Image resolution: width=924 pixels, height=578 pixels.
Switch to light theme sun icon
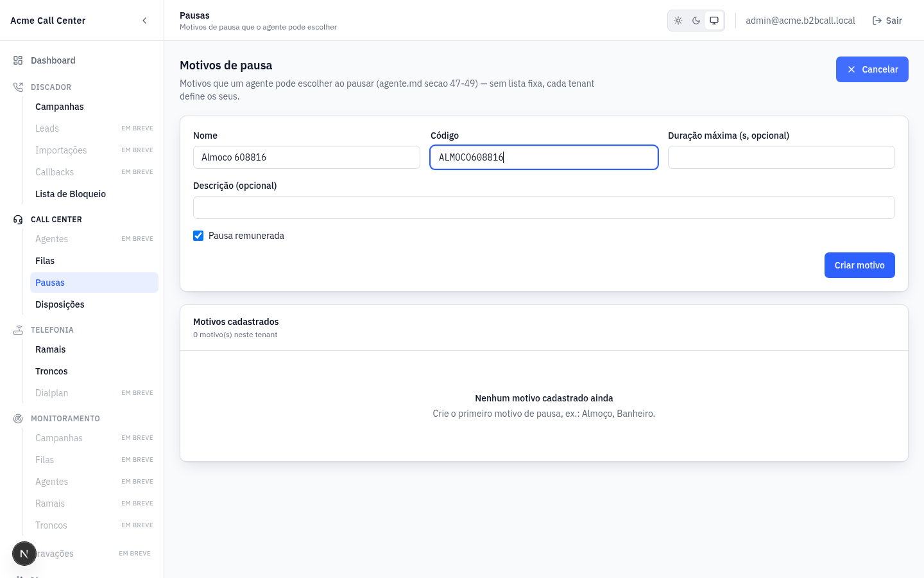[x=678, y=21]
